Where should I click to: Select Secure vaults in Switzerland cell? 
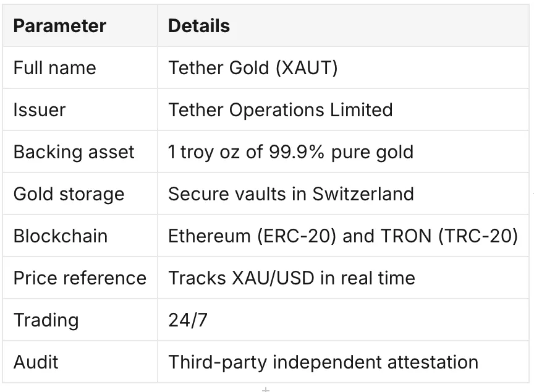(343, 194)
